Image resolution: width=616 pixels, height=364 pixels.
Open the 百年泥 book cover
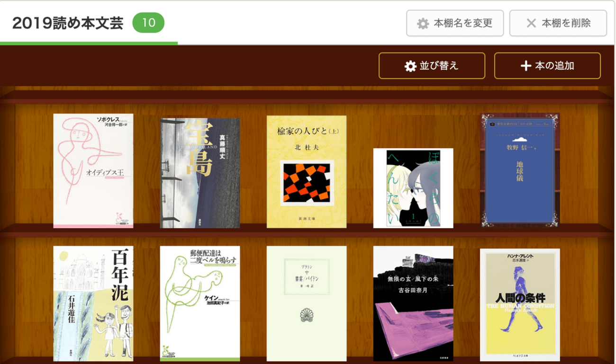tap(93, 303)
